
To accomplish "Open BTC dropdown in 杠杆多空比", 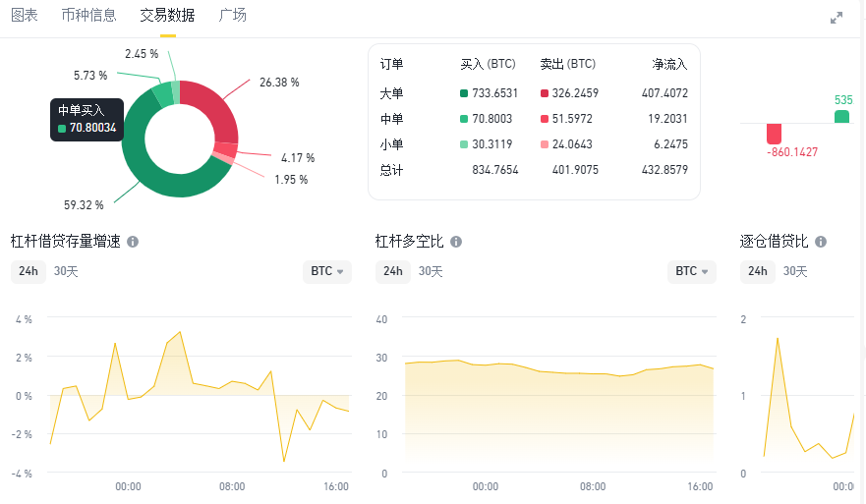I will 692,271.
